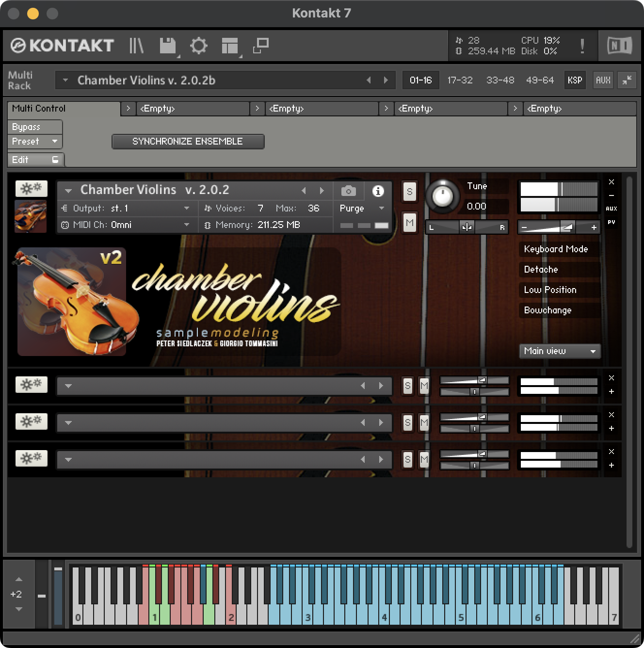Click the Edit script button
The width and height of the screenshot is (644, 648).
[35, 160]
